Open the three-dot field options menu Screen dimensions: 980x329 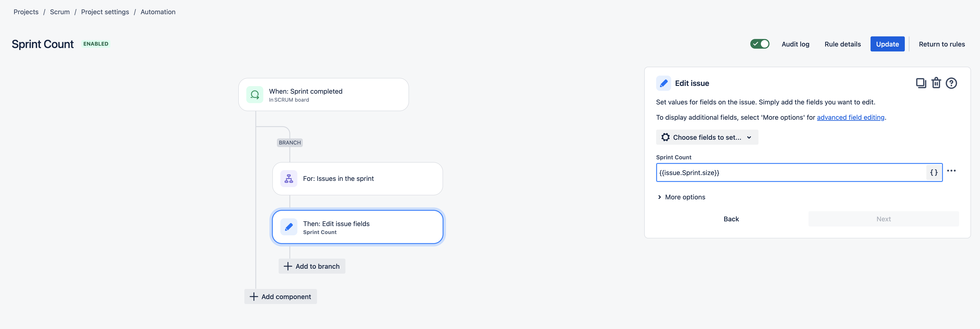951,171
